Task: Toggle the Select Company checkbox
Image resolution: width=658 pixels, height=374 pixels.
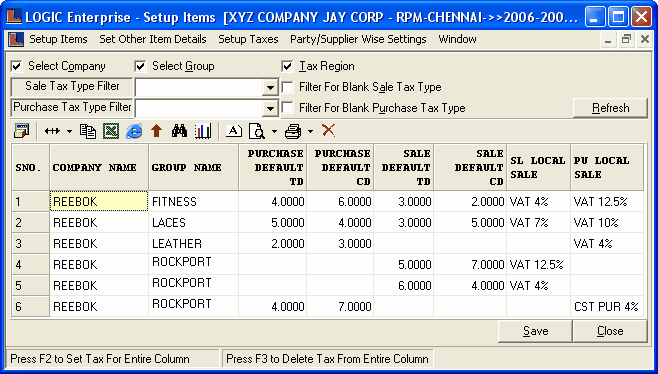Action: coord(16,66)
